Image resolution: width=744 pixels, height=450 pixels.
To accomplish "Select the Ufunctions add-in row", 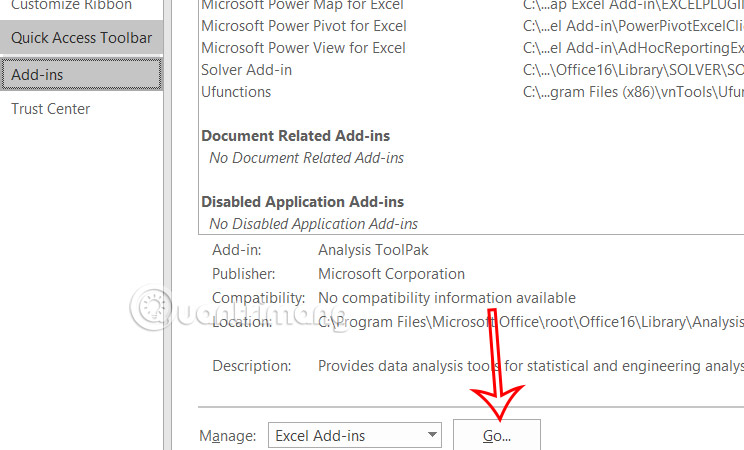I will click(236, 92).
